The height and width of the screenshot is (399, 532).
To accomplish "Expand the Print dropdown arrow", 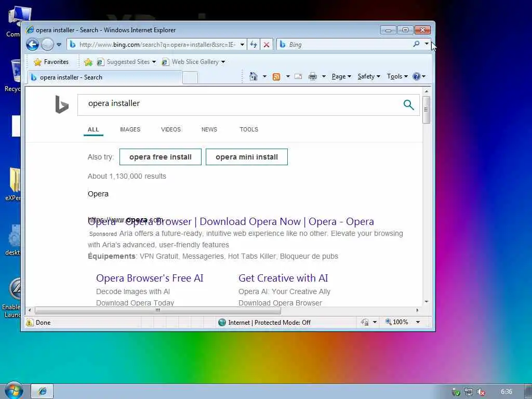I will point(324,76).
